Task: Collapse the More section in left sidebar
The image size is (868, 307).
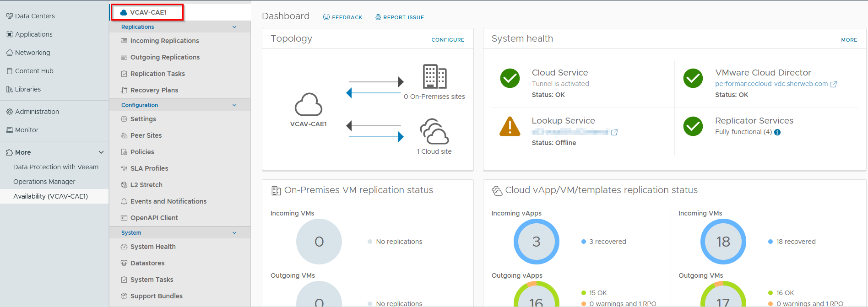Action: click(x=101, y=152)
